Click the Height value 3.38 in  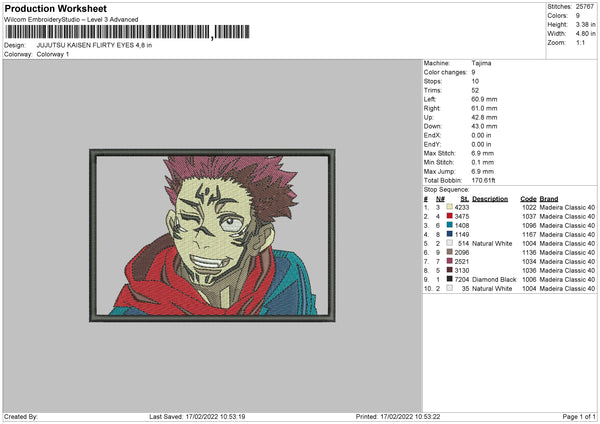[x=585, y=24]
